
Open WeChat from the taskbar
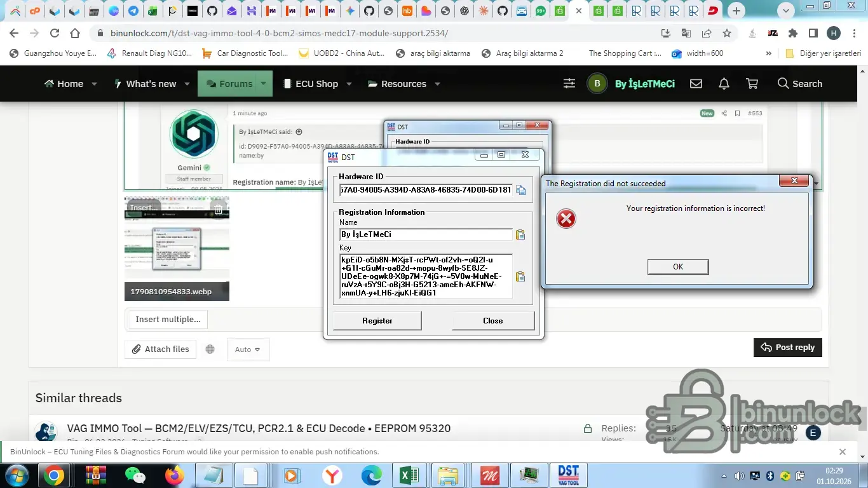pos(134,475)
